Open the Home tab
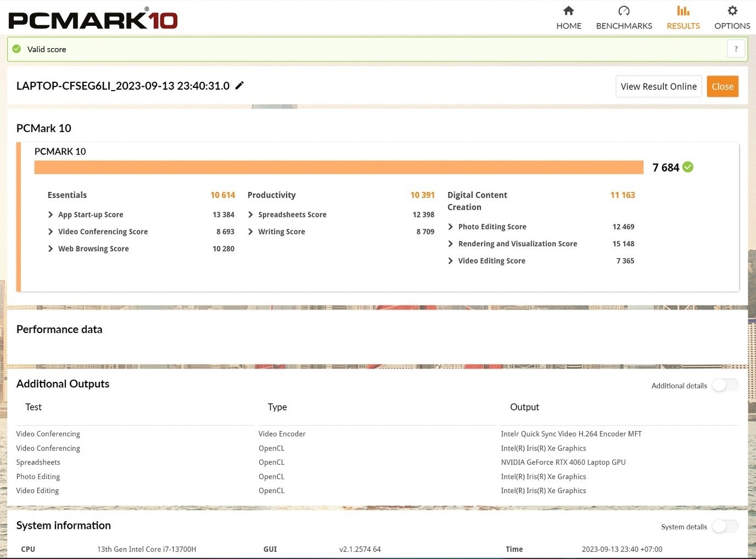Image resolution: width=756 pixels, height=559 pixels. [568, 18]
